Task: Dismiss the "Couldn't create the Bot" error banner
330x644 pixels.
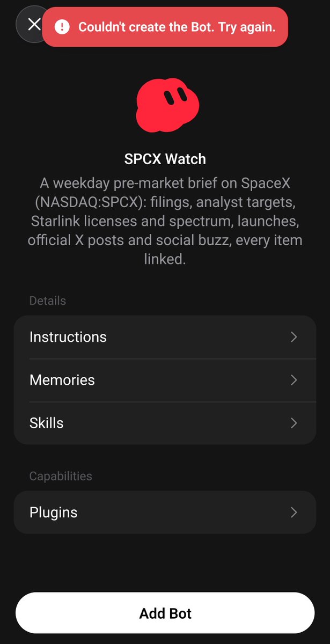Action: [x=165, y=27]
